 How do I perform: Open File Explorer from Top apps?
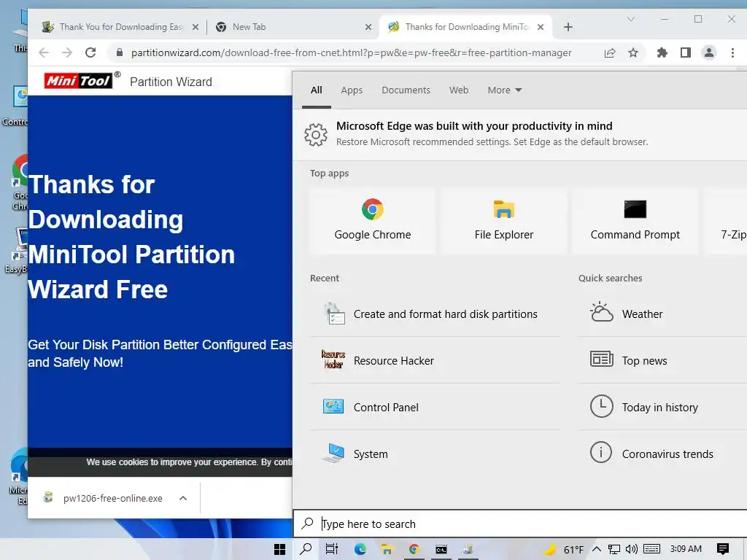[x=503, y=220]
